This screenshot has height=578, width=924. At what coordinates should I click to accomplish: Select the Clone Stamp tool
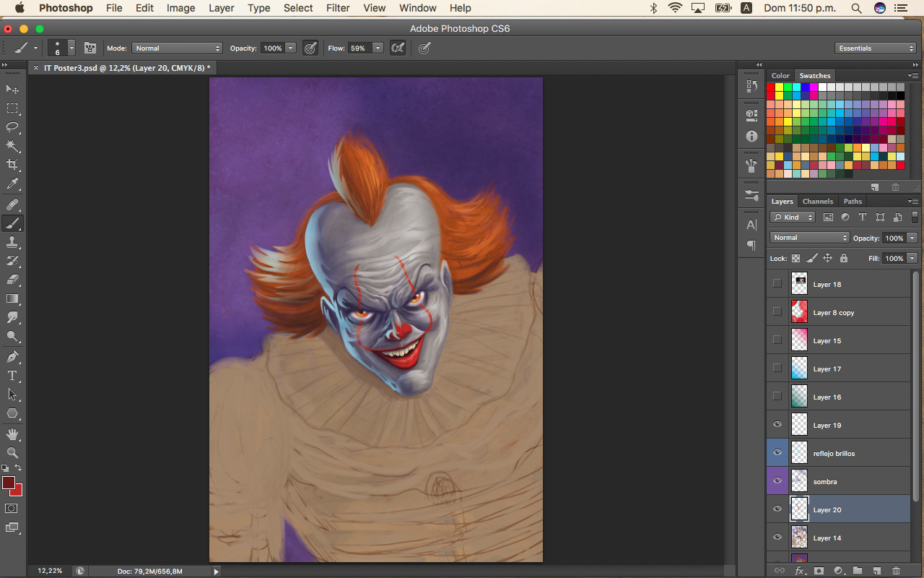12,243
